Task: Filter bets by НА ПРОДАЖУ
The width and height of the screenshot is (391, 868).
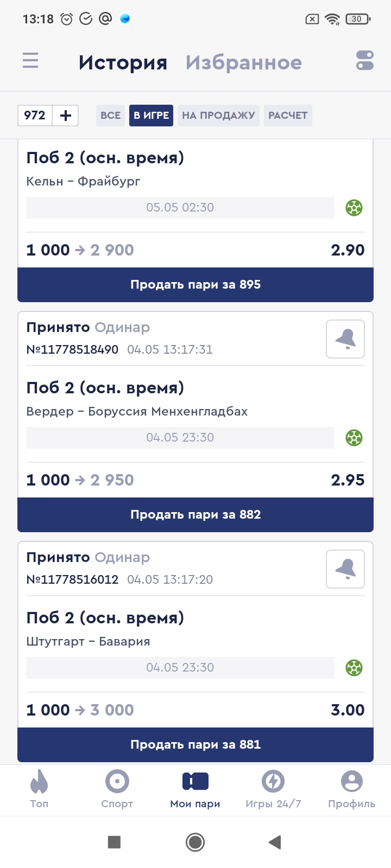Action: [x=218, y=116]
